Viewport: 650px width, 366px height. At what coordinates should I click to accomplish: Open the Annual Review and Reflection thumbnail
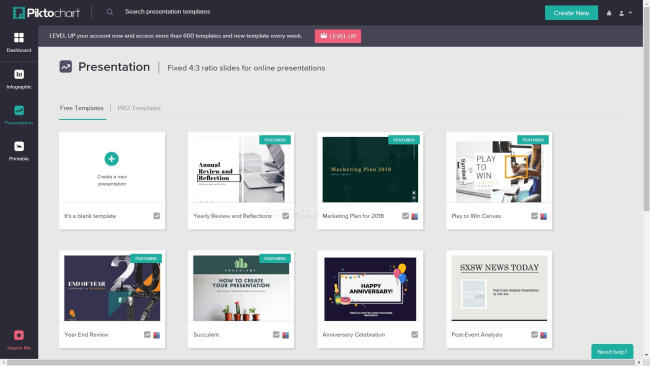(241, 169)
